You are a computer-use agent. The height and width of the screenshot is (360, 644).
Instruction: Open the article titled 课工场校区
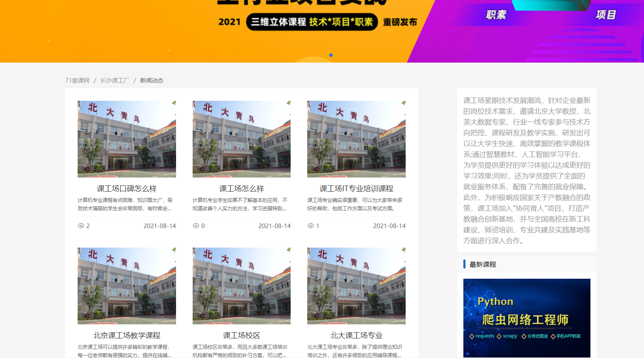pyautogui.click(x=242, y=336)
